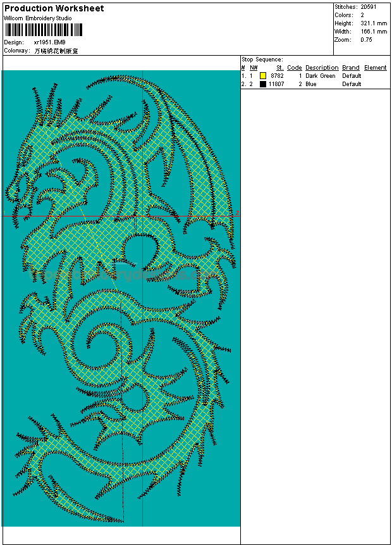The width and height of the screenshot is (392, 545).
Task: Click the Stitches value 20591
Action: coord(369,7)
